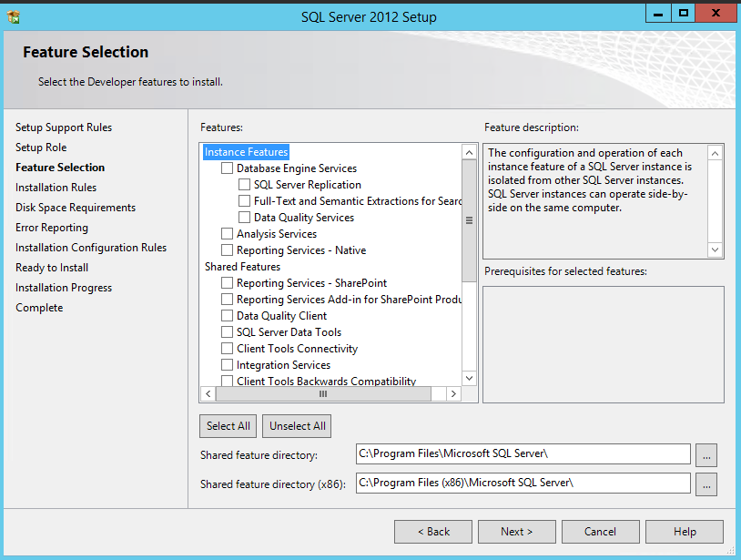Tick Integration Services checkbox
Viewport: 741px width, 560px height.
tap(227, 365)
